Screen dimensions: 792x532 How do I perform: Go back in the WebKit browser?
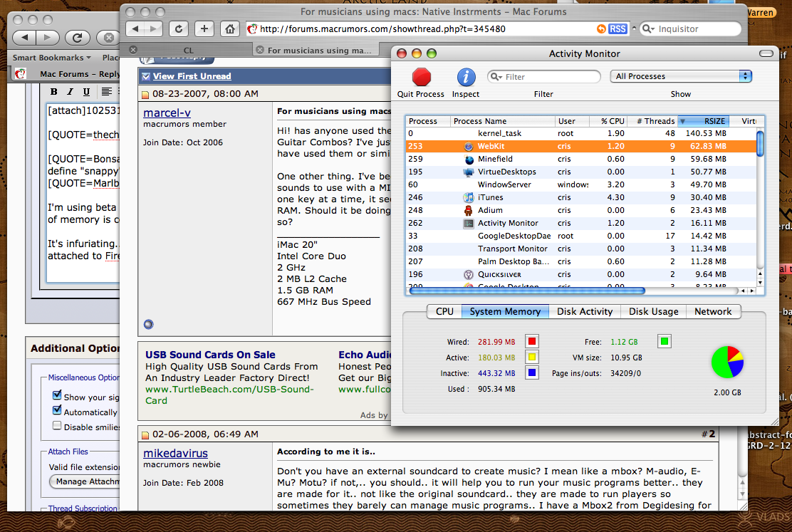[x=135, y=28]
